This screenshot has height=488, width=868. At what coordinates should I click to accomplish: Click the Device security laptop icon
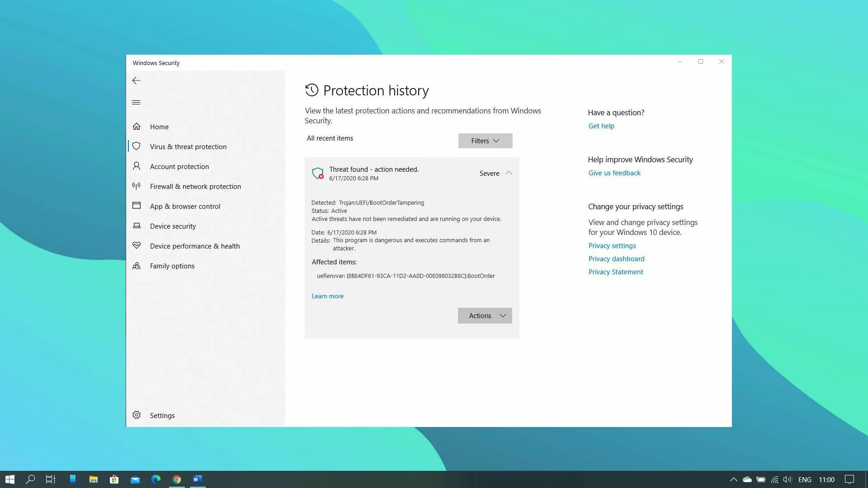[137, 225]
